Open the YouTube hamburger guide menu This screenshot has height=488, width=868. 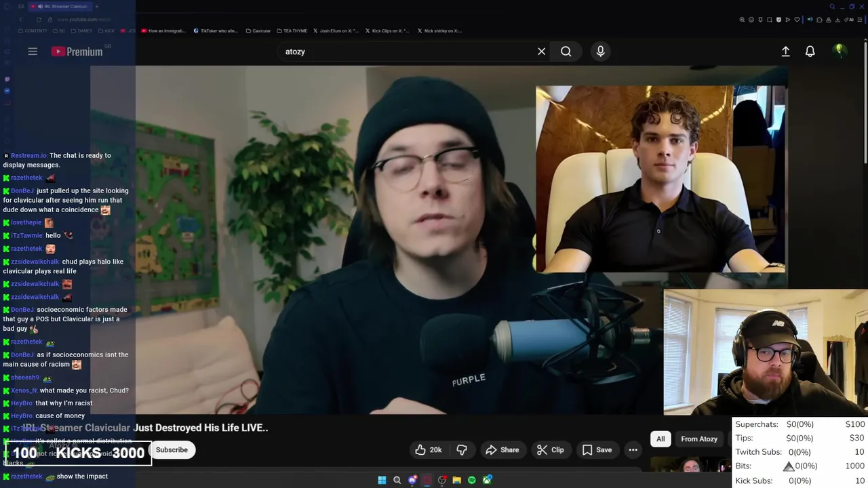33,52
